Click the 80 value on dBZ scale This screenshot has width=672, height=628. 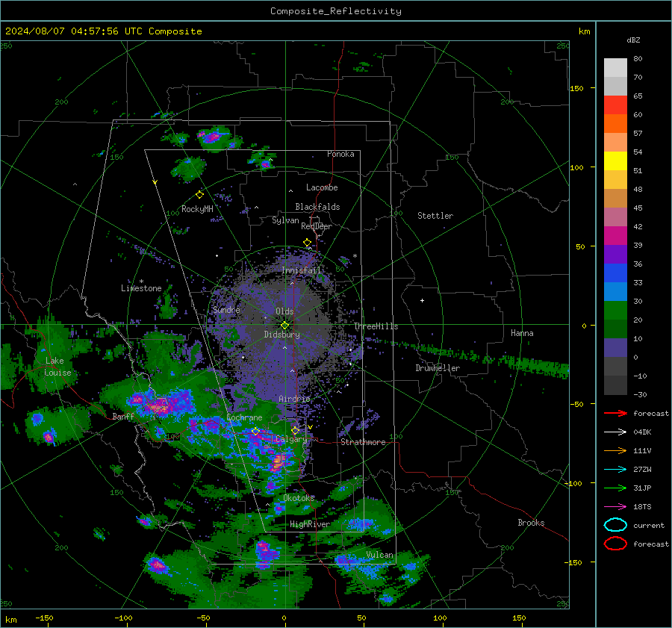[x=638, y=59]
